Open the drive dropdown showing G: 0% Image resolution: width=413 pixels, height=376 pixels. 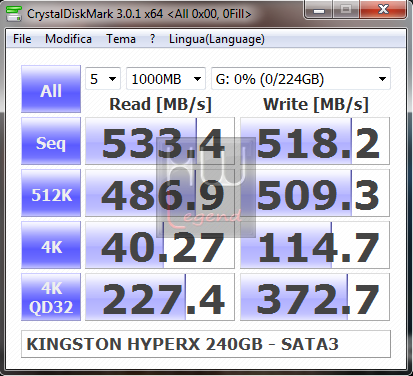click(x=301, y=79)
